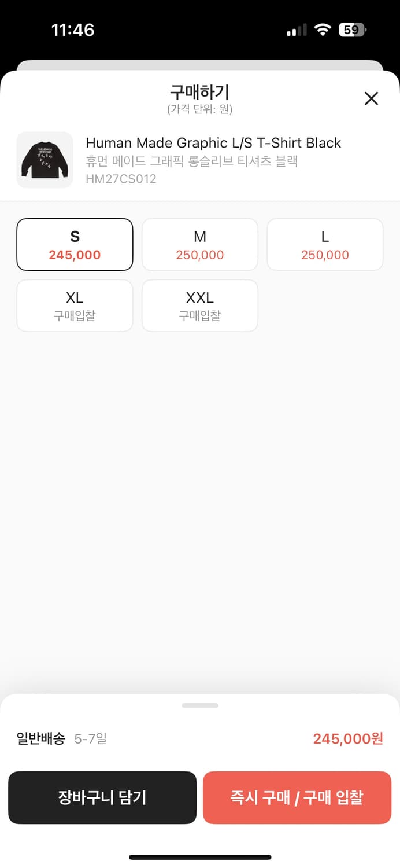Image resolution: width=400 pixels, height=868 pixels.
Task: Expand the bottom sheet drag handle
Action: (200, 705)
